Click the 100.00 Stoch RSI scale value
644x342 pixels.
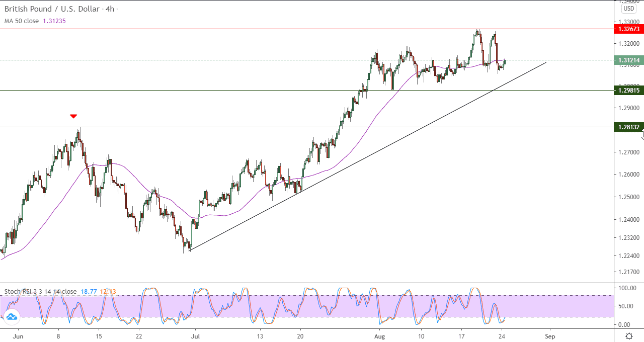pos(627,288)
